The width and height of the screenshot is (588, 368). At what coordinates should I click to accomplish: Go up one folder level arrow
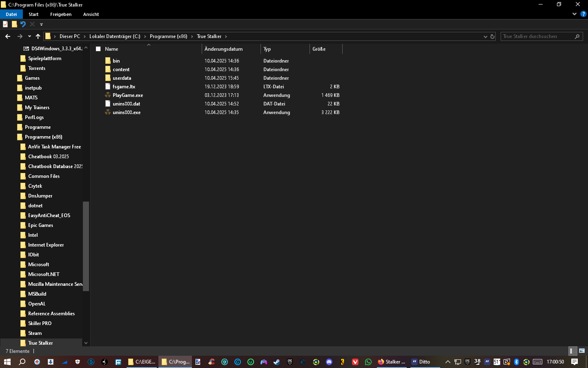(38, 36)
